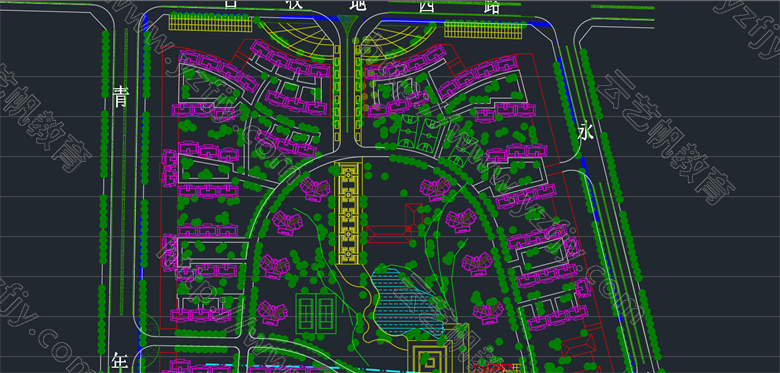The image size is (780, 373).
Task: Click the yellow parking grid at top-left
Action: 209,23
